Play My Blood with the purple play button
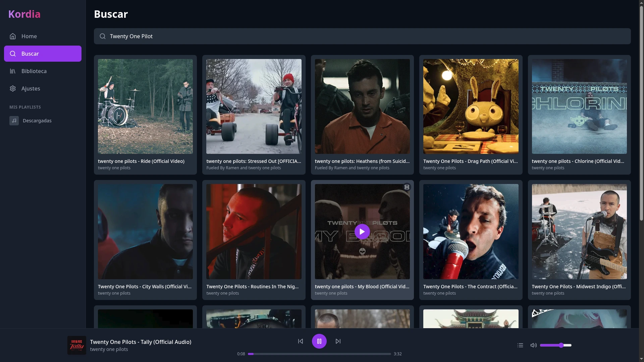Viewport: 644px width, 362px height. coord(362,232)
